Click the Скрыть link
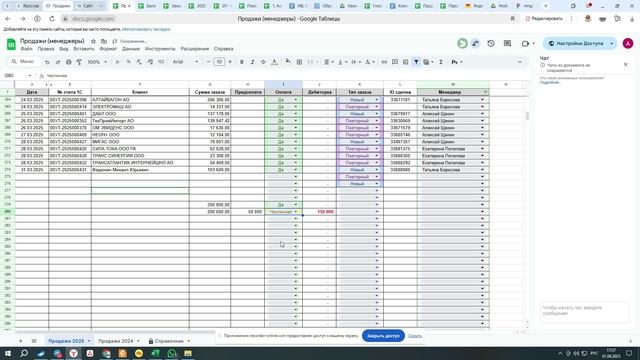This screenshot has width=640, height=360. coord(415,336)
